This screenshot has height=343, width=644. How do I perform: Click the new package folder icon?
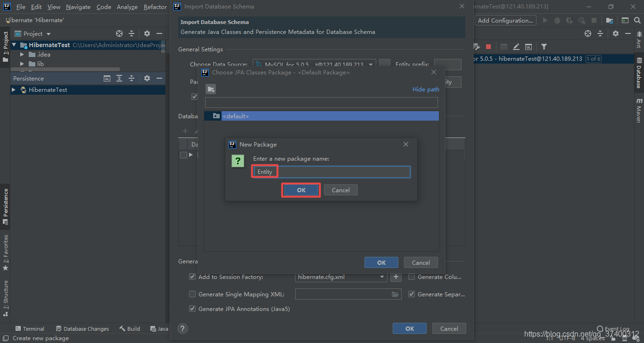click(211, 89)
